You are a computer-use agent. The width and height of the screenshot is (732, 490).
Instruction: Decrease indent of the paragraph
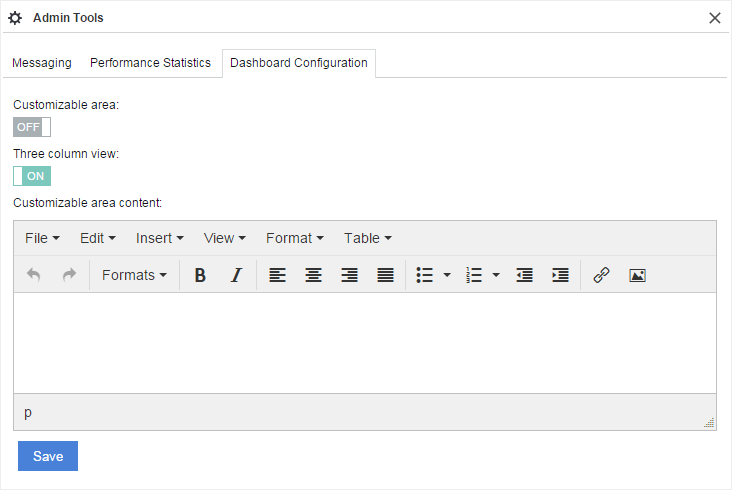[x=525, y=275]
